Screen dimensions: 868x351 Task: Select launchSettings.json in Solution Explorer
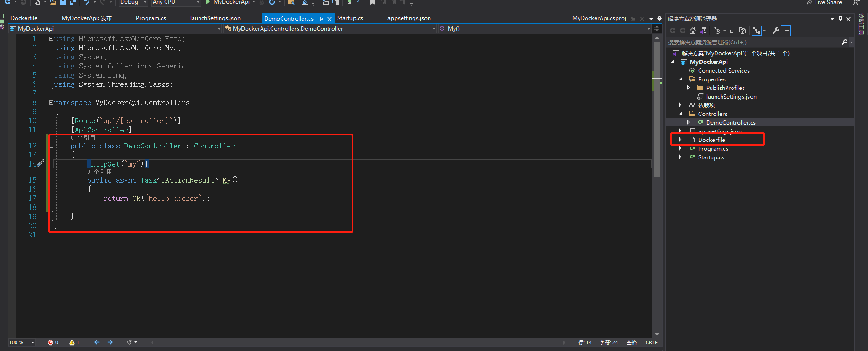[731, 96]
